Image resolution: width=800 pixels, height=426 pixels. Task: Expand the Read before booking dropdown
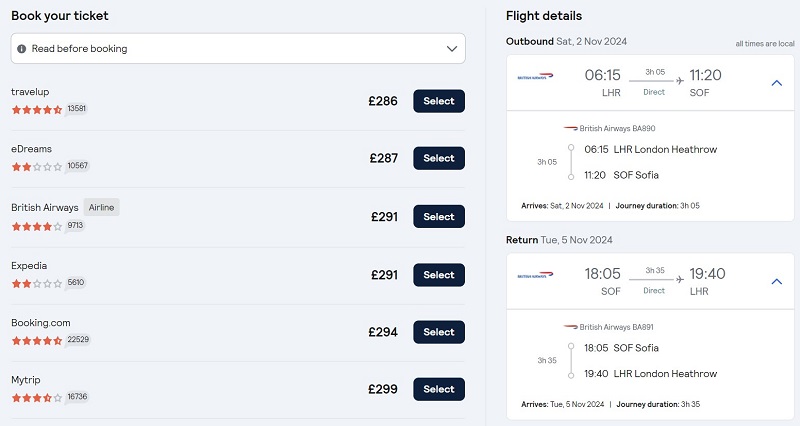click(452, 49)
